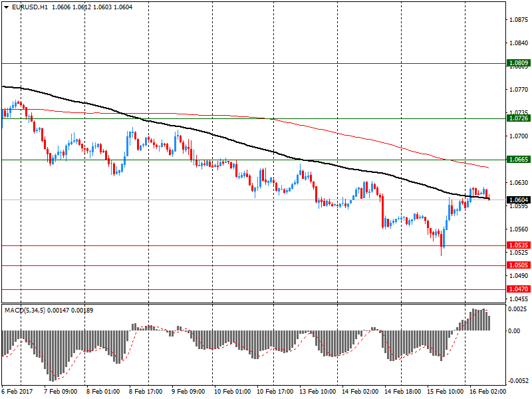Select the 1.0470 red support label

coord(519,289)
